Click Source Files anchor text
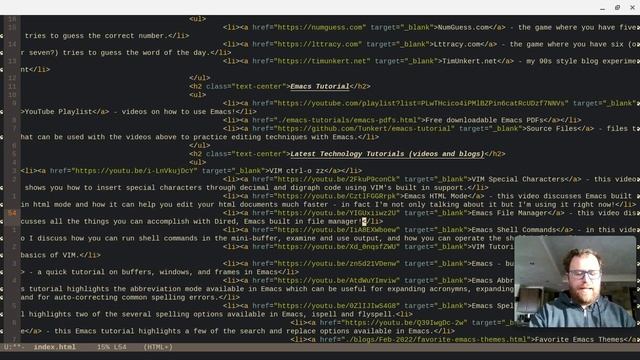 pos(552,129)
